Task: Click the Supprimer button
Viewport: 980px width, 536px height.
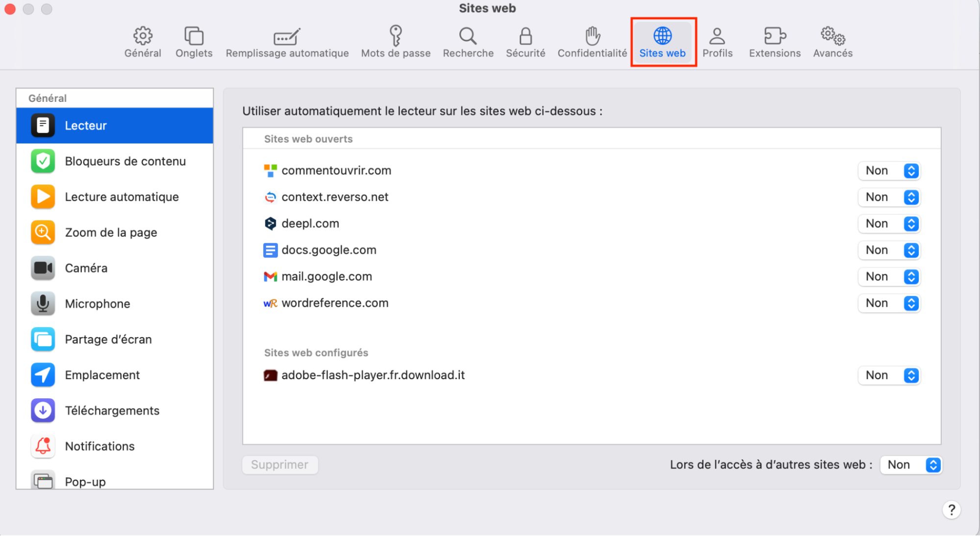Action: (279, 464)
